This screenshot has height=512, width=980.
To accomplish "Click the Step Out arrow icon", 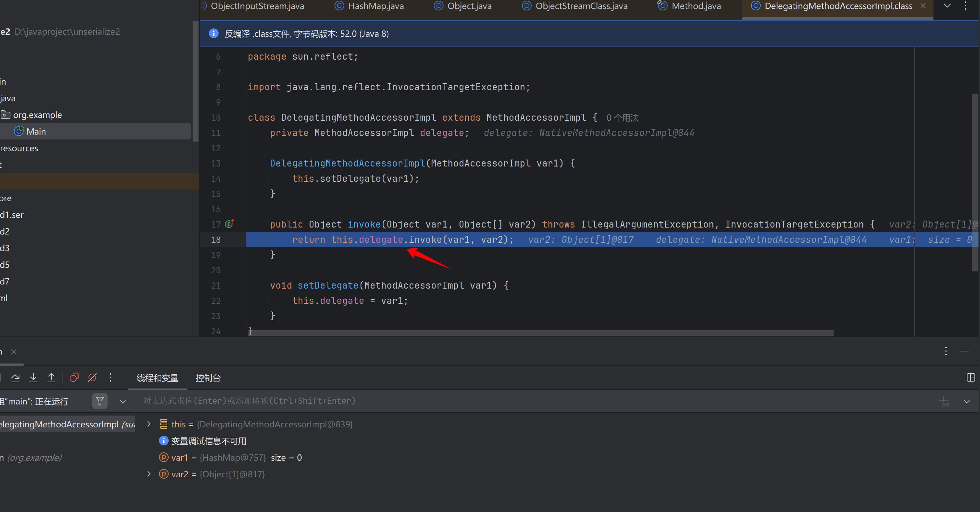I will [51, 378].
